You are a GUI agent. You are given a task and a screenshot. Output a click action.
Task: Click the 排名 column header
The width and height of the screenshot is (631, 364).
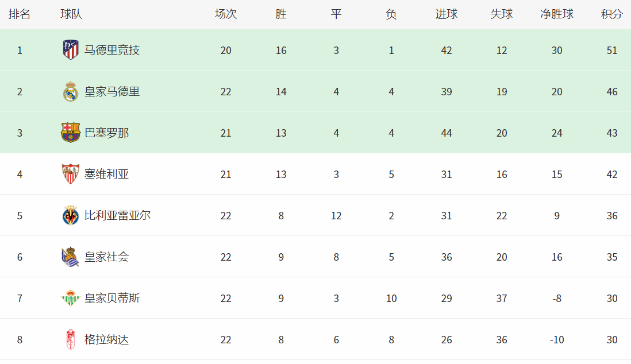pos(20,14)
